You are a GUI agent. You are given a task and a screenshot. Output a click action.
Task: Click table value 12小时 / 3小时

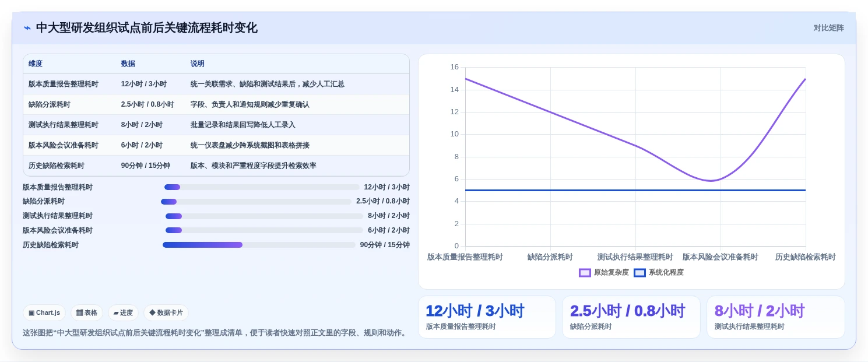pyautogui.click(x=144, y=84)
